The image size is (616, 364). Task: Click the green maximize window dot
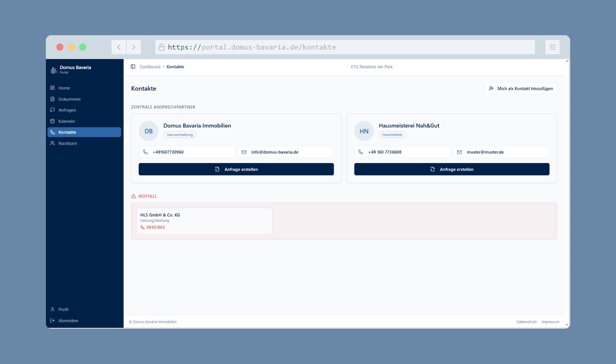[x=83, y=47]
